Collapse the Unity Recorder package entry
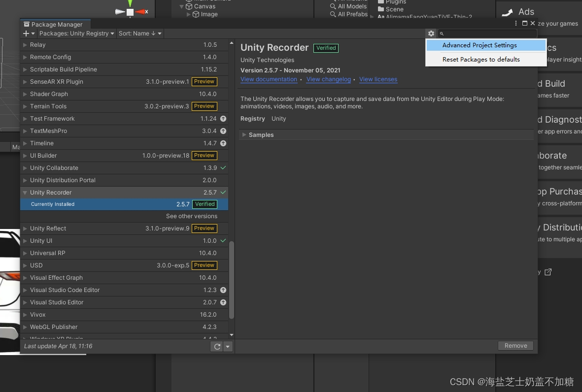The width and height of the screenshot is (582, 392). [25, 192]
